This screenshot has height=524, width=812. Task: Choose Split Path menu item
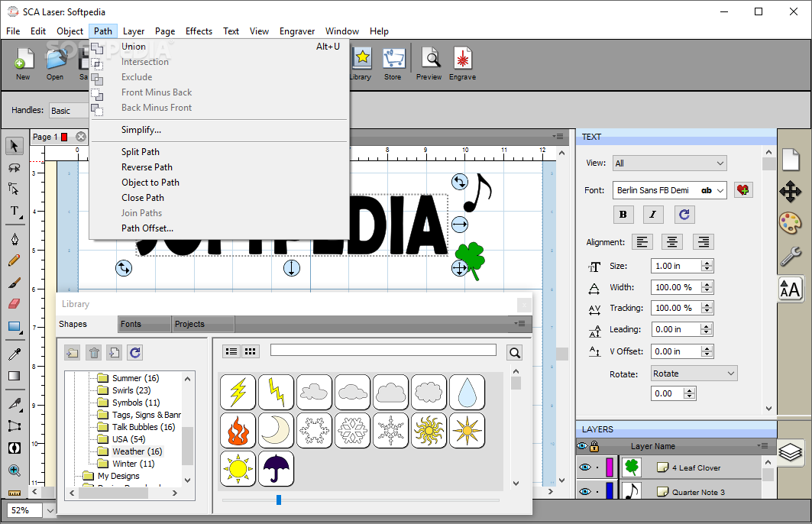tap(141, 152)
